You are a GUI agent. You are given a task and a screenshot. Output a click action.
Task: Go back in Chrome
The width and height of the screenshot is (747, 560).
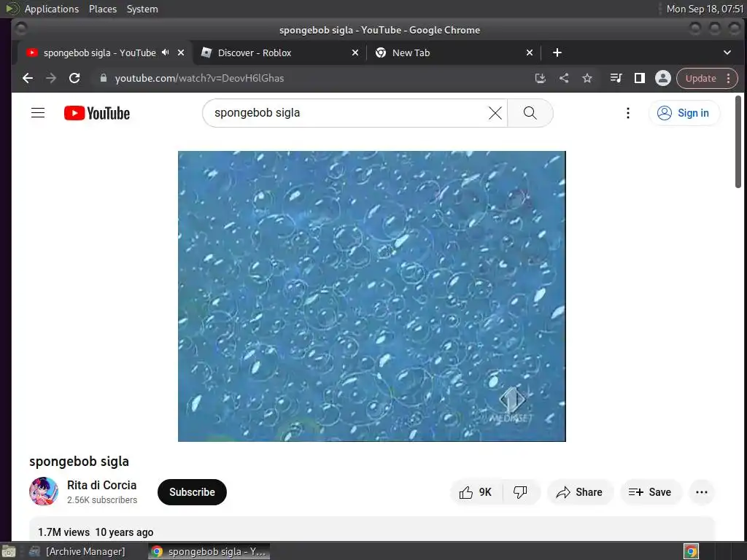click(28, 78)
